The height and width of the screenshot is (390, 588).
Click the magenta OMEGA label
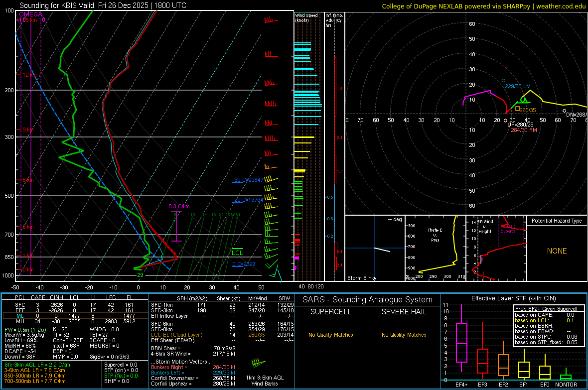pos(31,14)
